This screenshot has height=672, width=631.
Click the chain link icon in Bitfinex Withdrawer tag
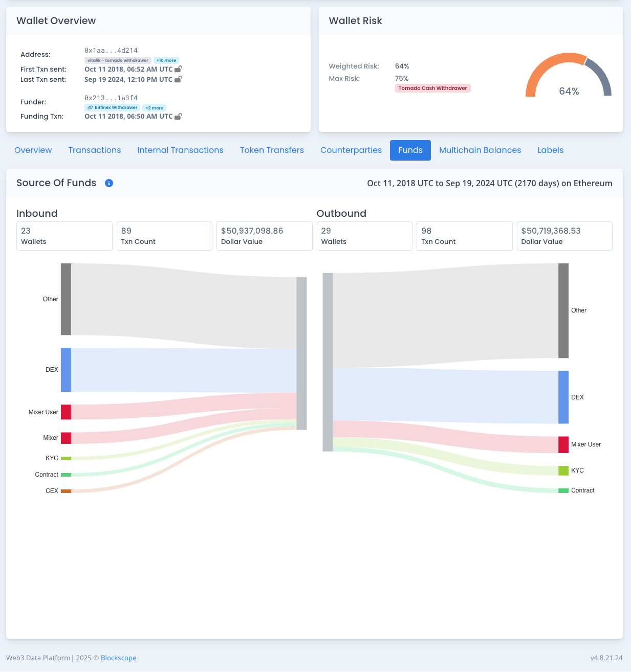(x=90, y=108)
